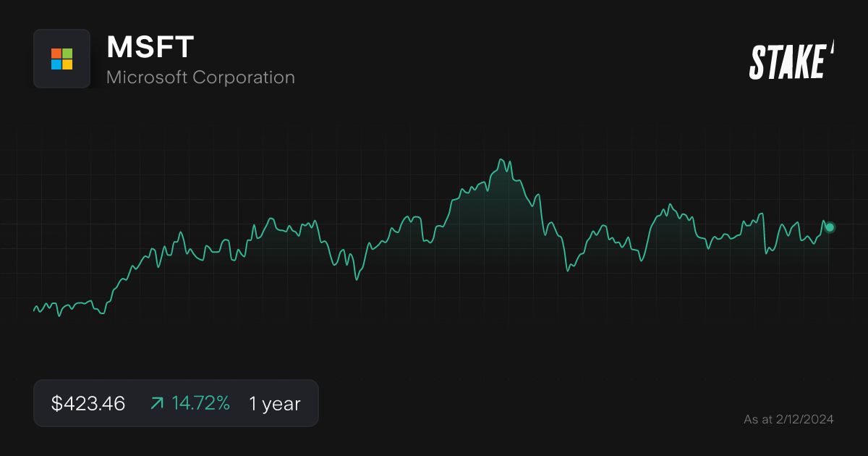The width and height of the screenshot is (868, 456).
Task: Toggle the MSFT ticker heading
Action: (149, 48)
